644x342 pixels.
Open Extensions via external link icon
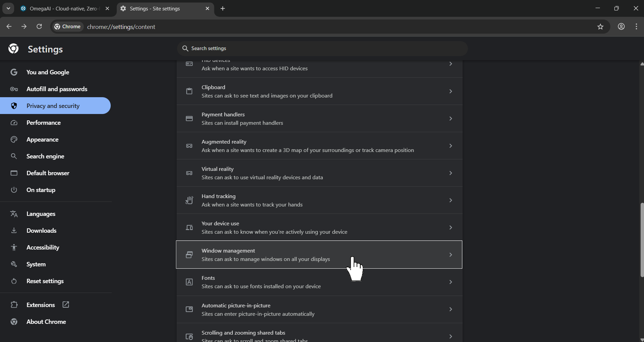click(x=66, y=305)
